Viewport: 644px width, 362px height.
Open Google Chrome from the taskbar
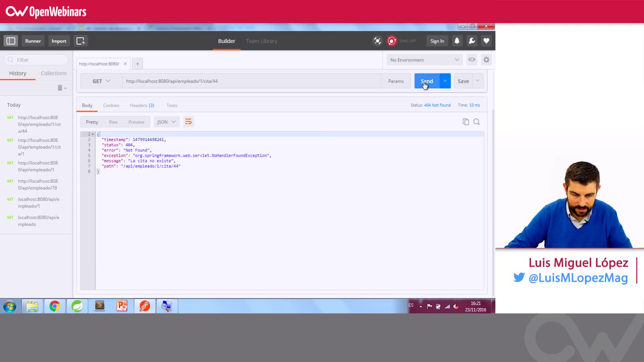tap(55, 306)
